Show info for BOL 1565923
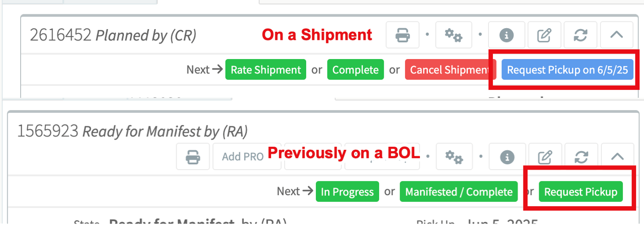 coord(507,157)
